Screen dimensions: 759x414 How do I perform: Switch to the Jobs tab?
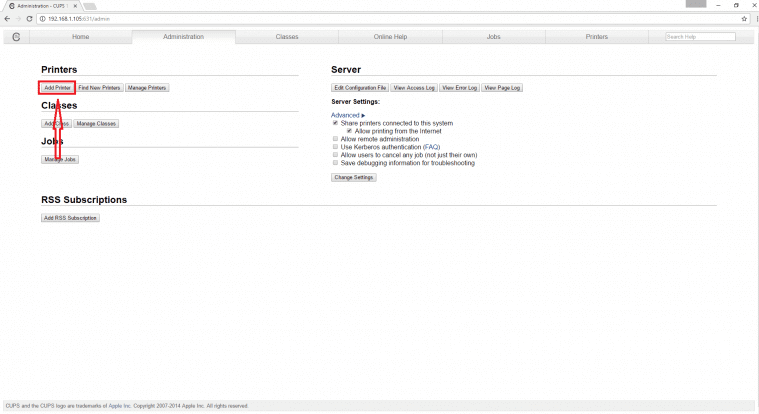[493, 37]
